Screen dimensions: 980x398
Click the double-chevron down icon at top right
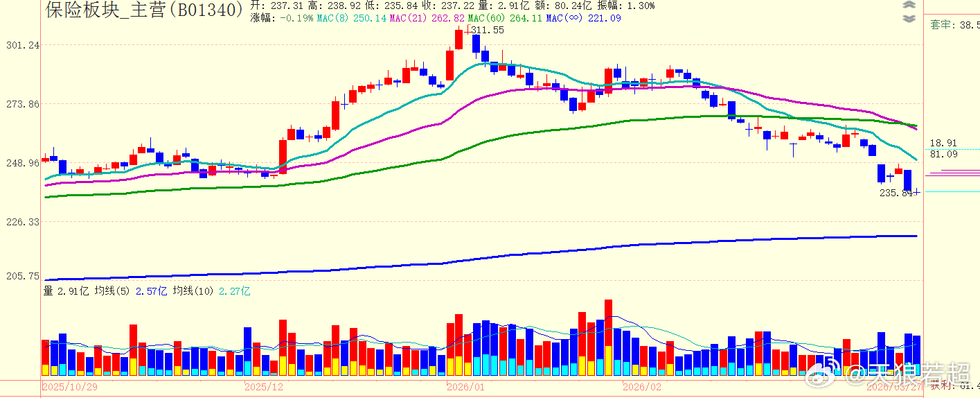coord(909,19)
